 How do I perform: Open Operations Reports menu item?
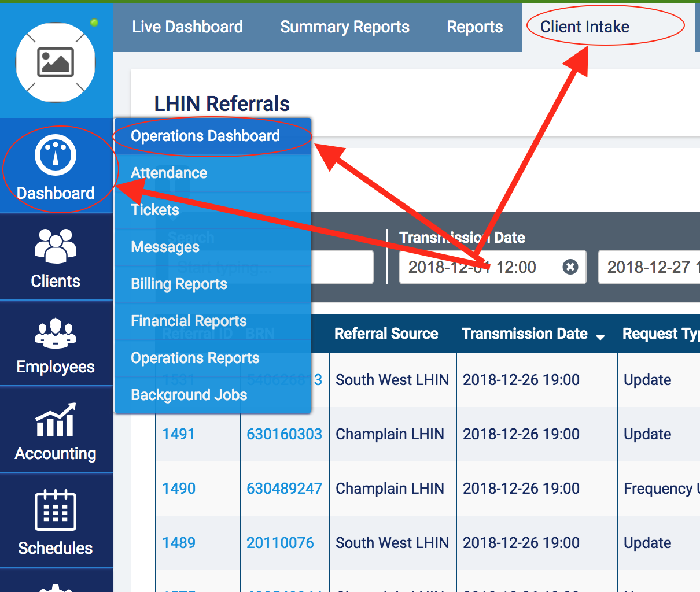tap(213, 358)
